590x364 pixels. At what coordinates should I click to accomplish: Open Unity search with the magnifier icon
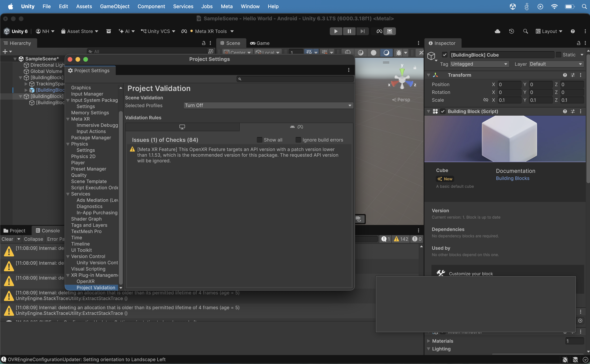525,31
